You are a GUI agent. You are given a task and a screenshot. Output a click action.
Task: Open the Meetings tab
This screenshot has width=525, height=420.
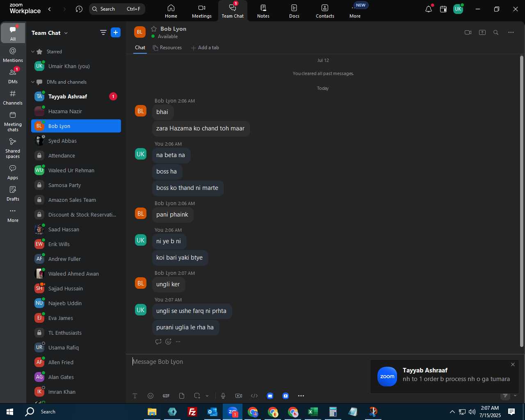[x=202, y=11]
